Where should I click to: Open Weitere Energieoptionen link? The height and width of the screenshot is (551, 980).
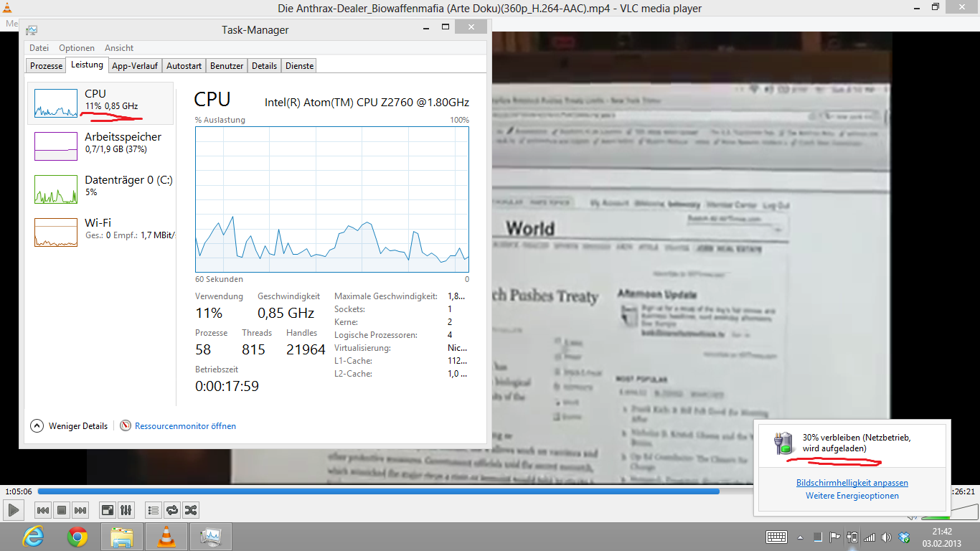(852, 496)
